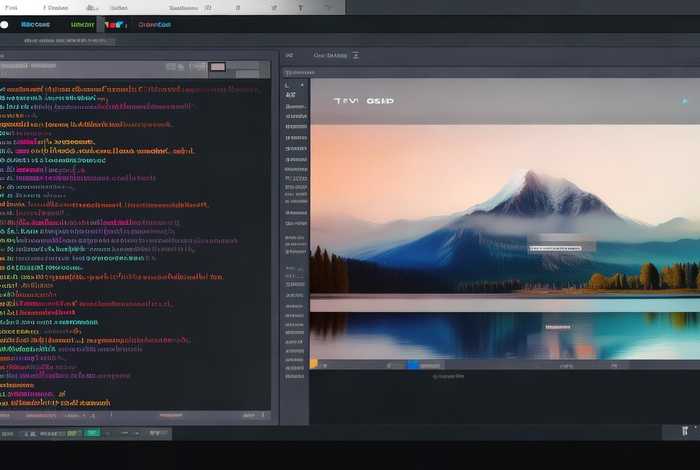Switch to the blue-labeled first tab
Viewport: 700px width, 470px height.
click(x=35, y=25)
